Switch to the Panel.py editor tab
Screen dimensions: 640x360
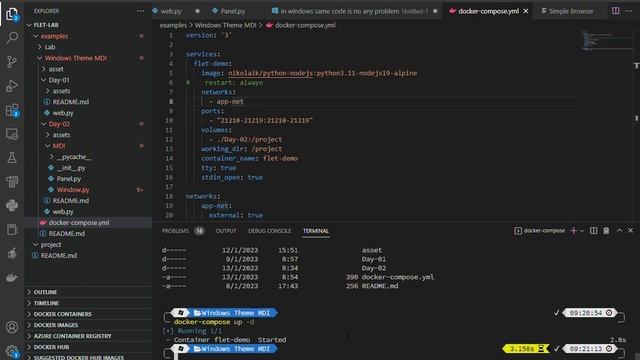233,11
